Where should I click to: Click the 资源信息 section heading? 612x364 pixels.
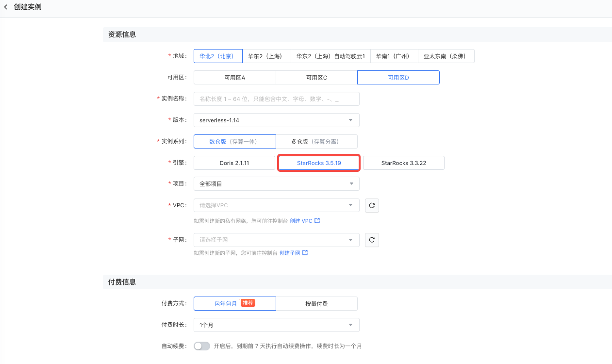click(x=122, y=34)
